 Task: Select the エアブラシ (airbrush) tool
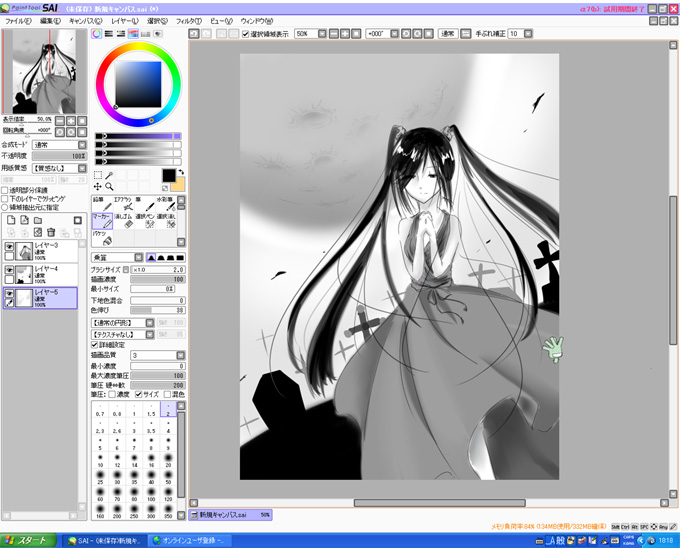click(x=124, y=204)
